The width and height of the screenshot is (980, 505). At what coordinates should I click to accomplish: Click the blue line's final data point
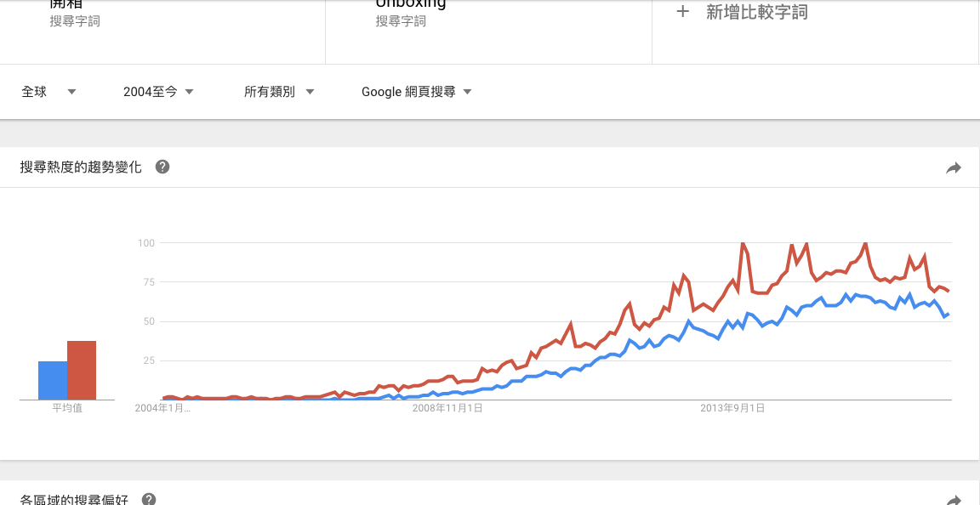(x=949, y=314)
